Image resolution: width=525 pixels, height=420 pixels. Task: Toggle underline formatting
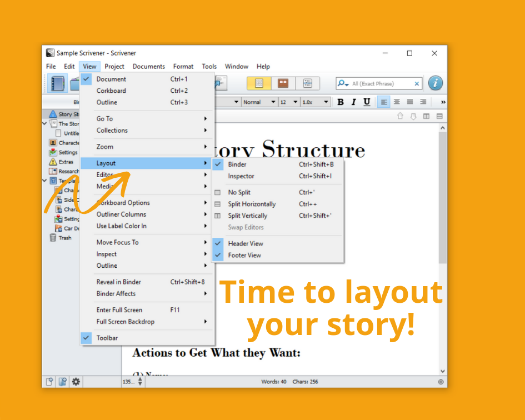367,102
